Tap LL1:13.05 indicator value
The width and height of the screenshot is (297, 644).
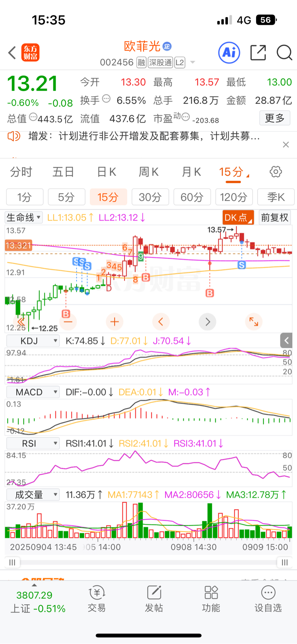(x=70, y=218)
